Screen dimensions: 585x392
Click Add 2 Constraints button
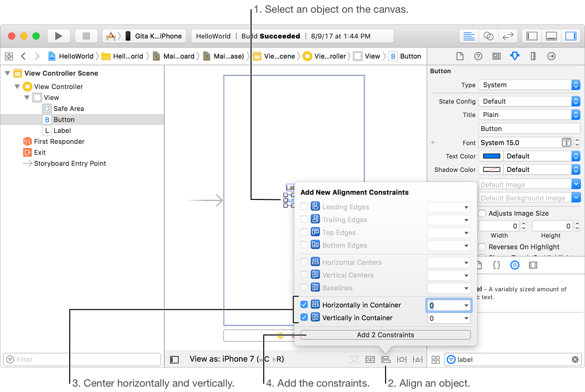coord(386,335)
